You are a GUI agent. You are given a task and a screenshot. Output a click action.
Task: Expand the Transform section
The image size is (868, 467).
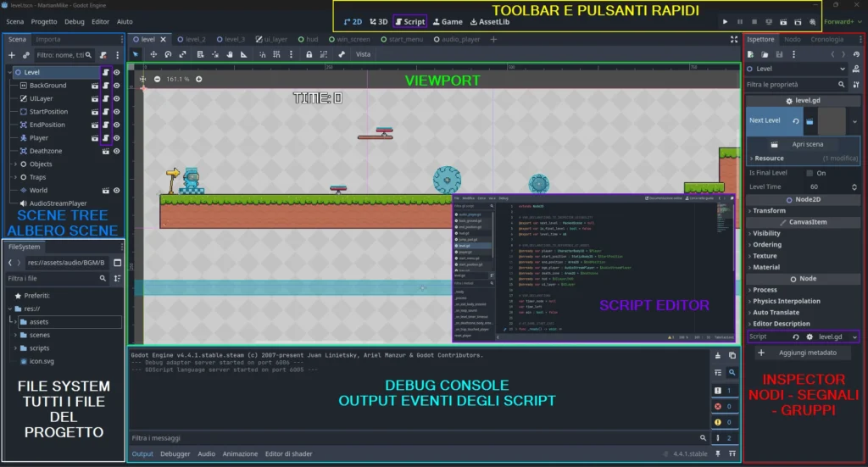pos(769,211)
